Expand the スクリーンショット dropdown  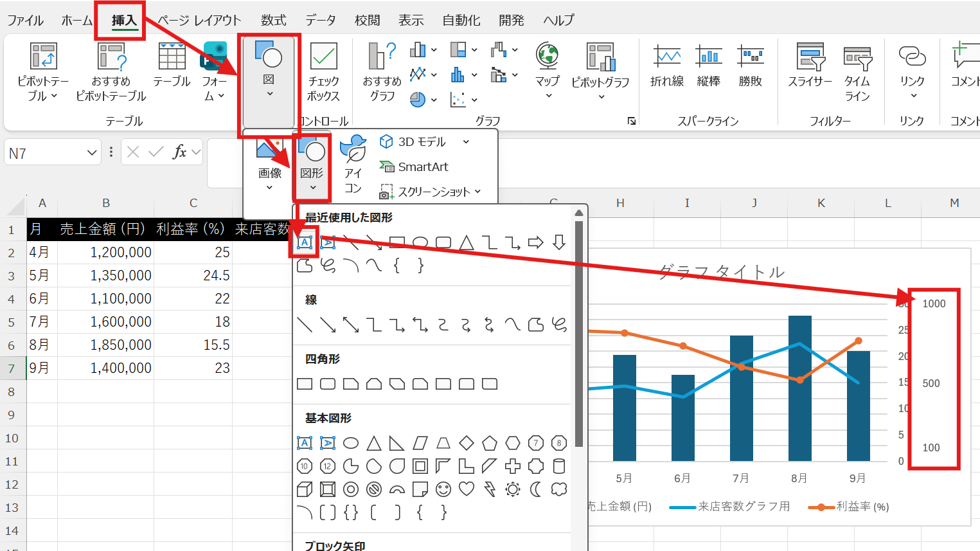[x=477, y=192]
